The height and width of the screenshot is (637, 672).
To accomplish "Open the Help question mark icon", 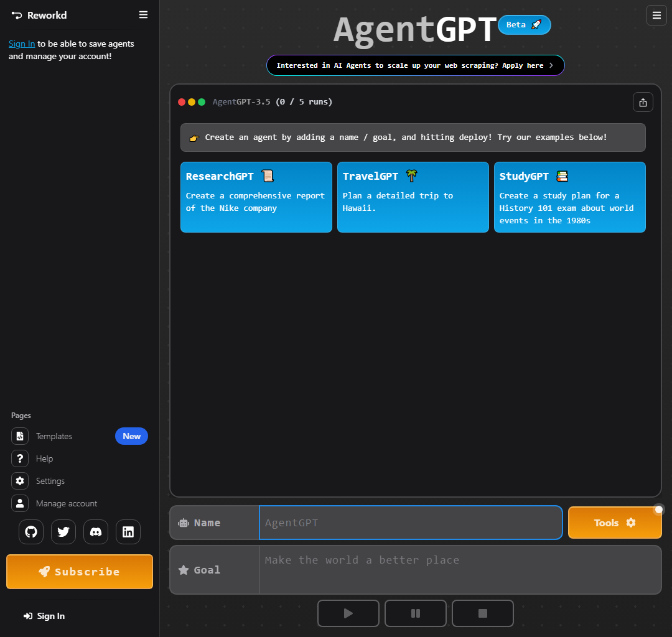I will click(20, 458).
